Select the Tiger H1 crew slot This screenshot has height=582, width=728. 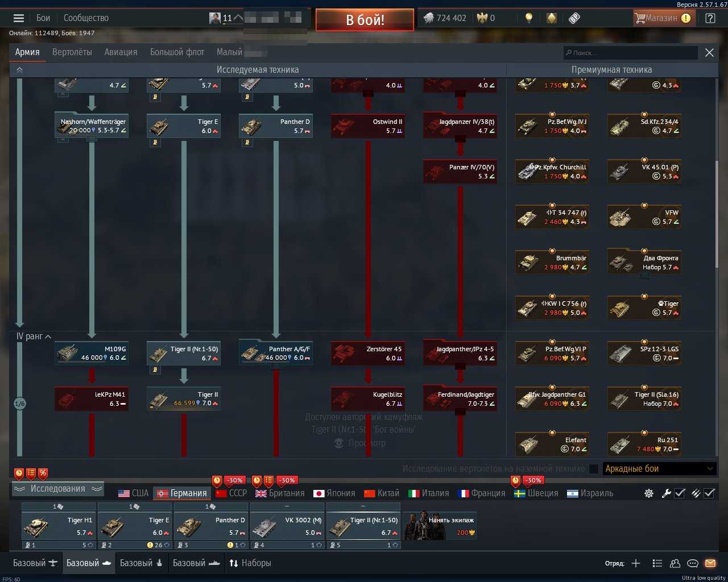click(59, 526)
